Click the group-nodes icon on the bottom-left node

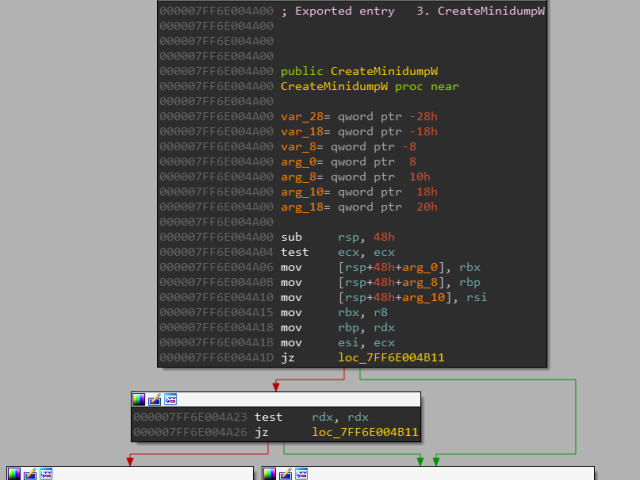46,474
